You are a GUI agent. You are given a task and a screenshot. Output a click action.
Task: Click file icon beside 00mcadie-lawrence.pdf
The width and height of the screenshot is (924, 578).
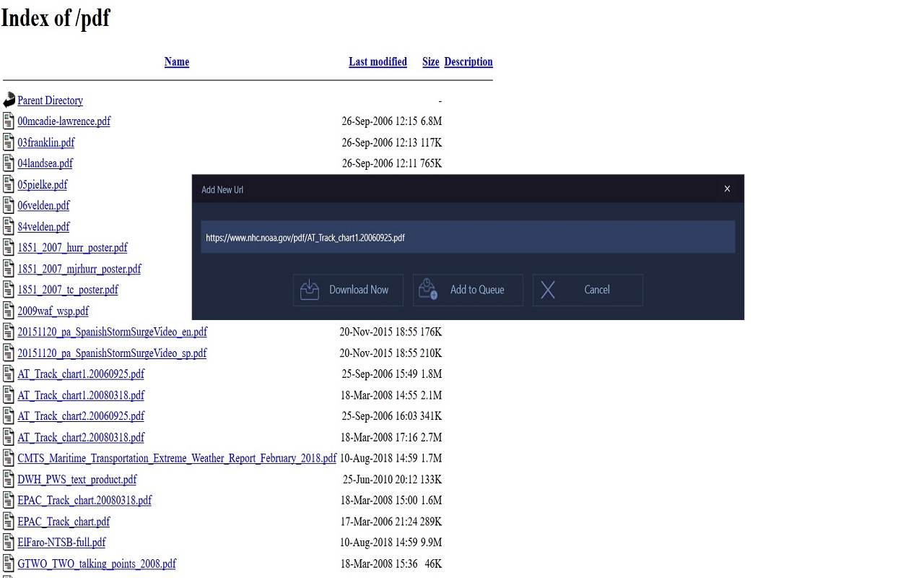[x=9, y=121]
